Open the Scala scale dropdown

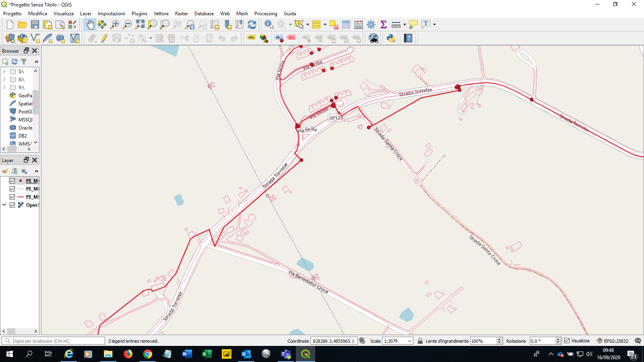tap(410, 341)
